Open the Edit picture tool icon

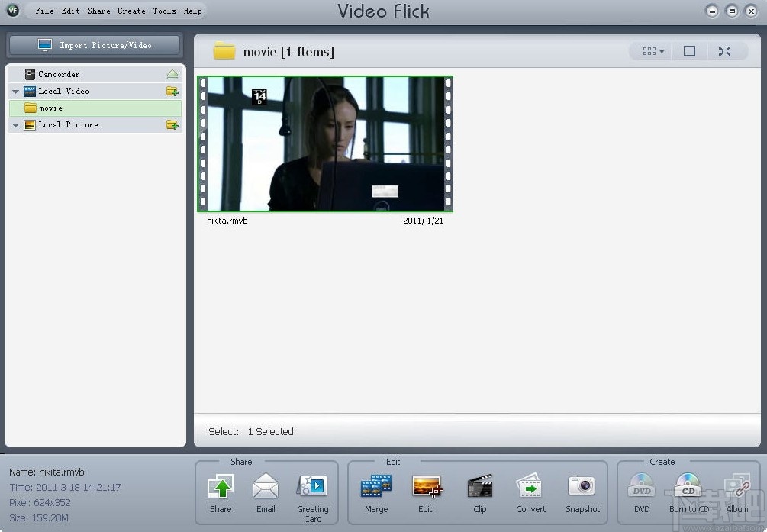click(427, 486)
